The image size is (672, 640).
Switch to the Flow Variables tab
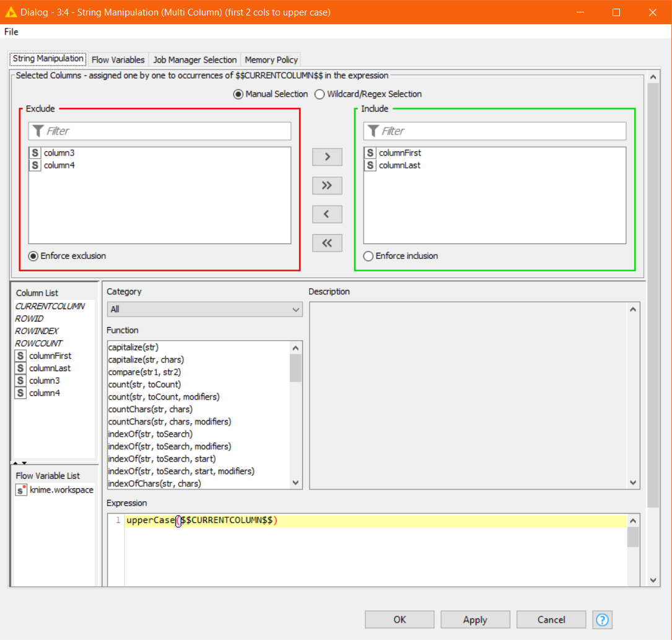coord(118,60)
